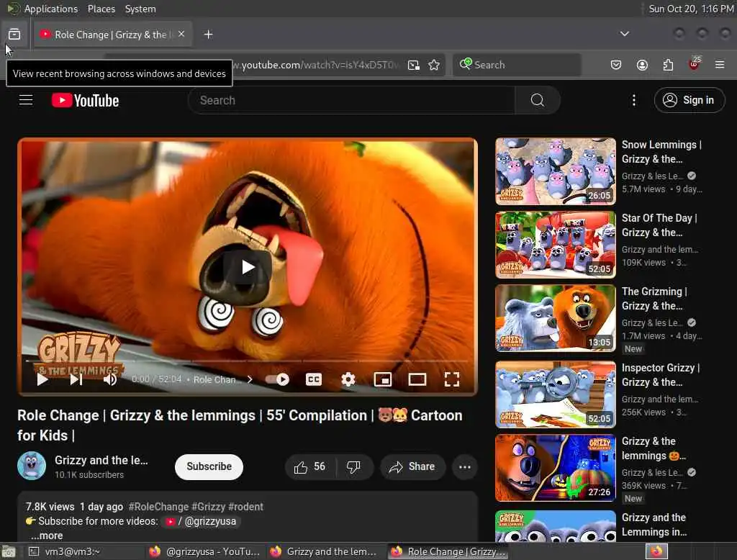Open Snow Lemmings video thumbnail

coord(555,171)
